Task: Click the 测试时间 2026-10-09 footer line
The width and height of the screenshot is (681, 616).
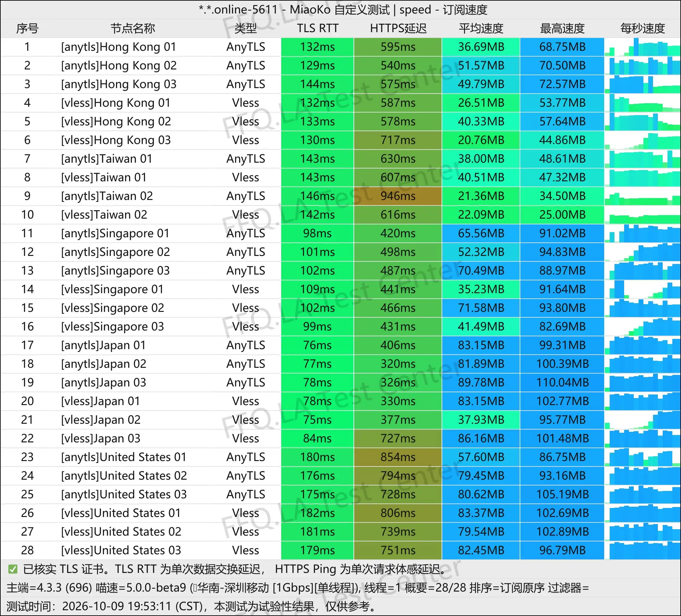Action: tap(191, 607)
